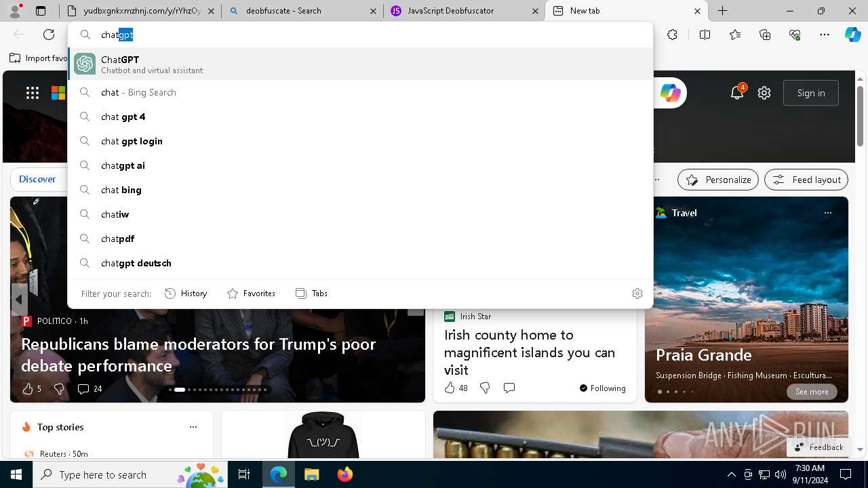Viewport: 868px width, 488px height.
Task: Open 'Republicans blame moderators' headline
Action: tap(199, 354)
